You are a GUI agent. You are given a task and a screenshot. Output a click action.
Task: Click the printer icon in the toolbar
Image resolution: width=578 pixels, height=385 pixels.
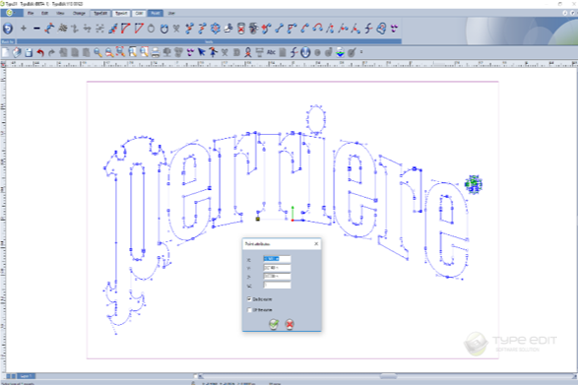point(156,53)
